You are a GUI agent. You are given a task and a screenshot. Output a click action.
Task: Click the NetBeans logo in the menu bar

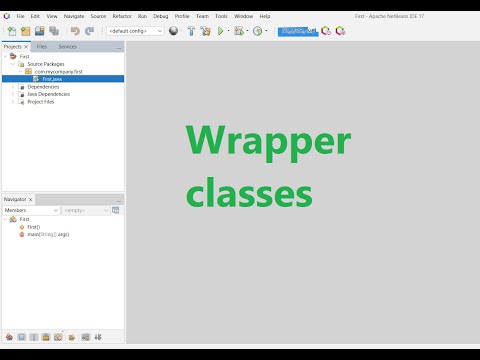pos(7,16)
